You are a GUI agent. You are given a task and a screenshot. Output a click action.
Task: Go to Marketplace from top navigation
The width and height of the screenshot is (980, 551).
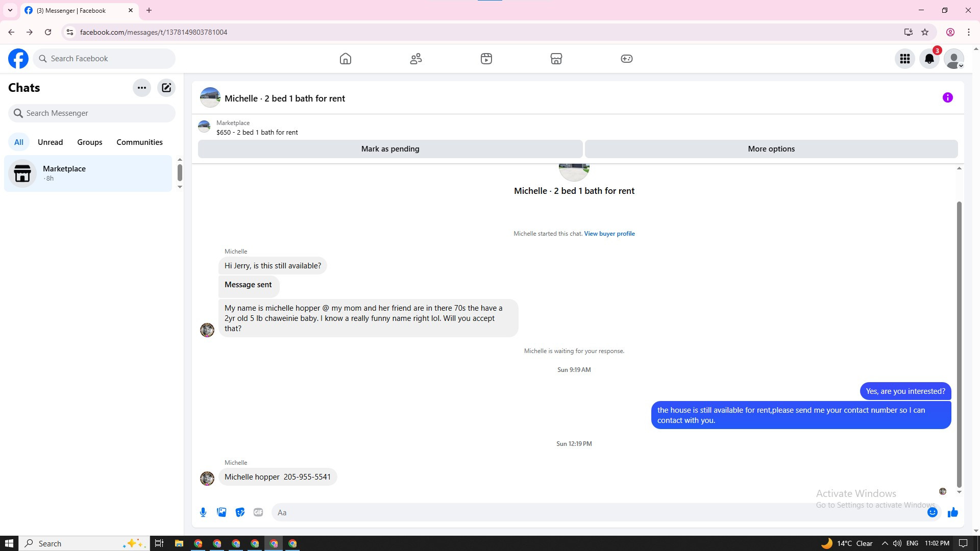point(556,59)
